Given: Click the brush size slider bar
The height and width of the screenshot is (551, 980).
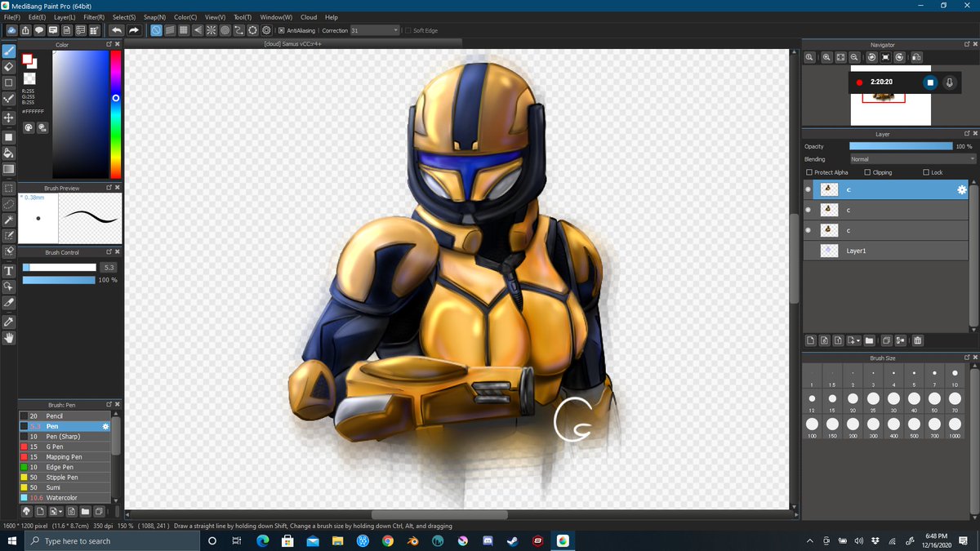Looking at the screenshot, I should (59, 267).
